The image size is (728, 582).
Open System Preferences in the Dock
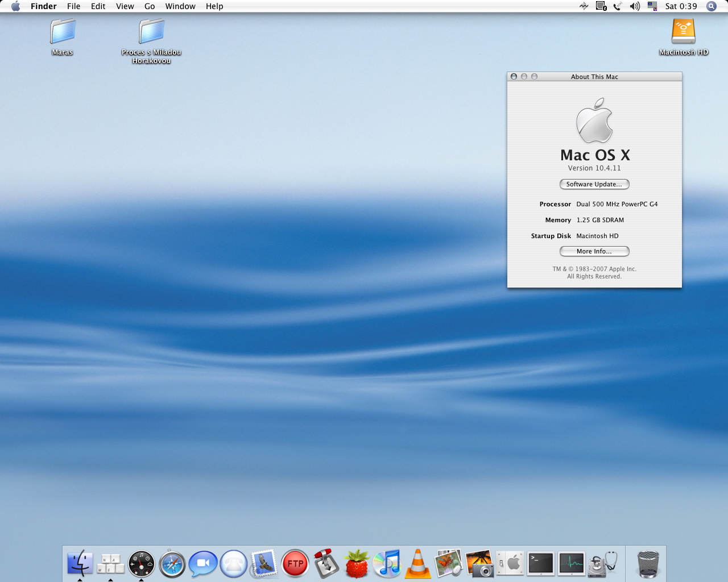[510, 564]
